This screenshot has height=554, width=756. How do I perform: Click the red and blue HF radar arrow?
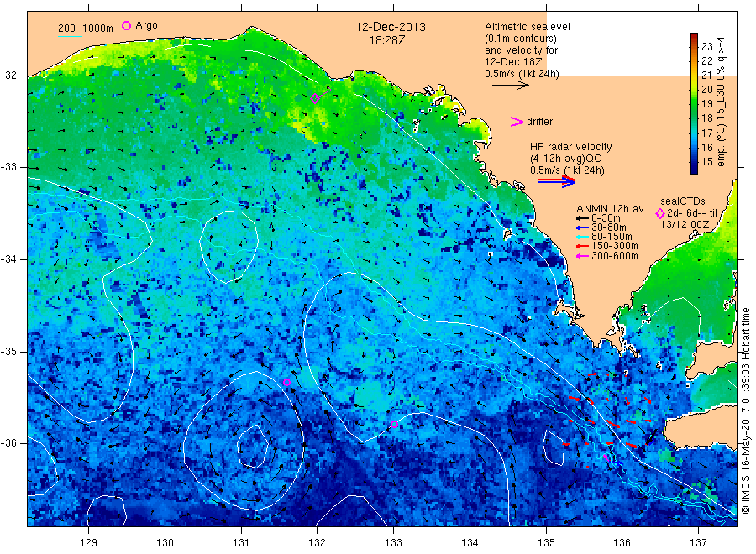[556, 181]
